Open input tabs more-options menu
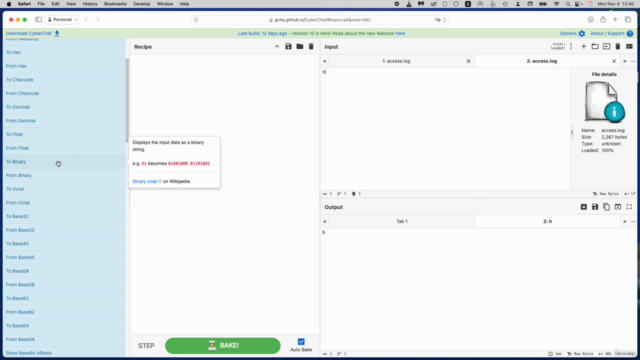 point(633,61)
